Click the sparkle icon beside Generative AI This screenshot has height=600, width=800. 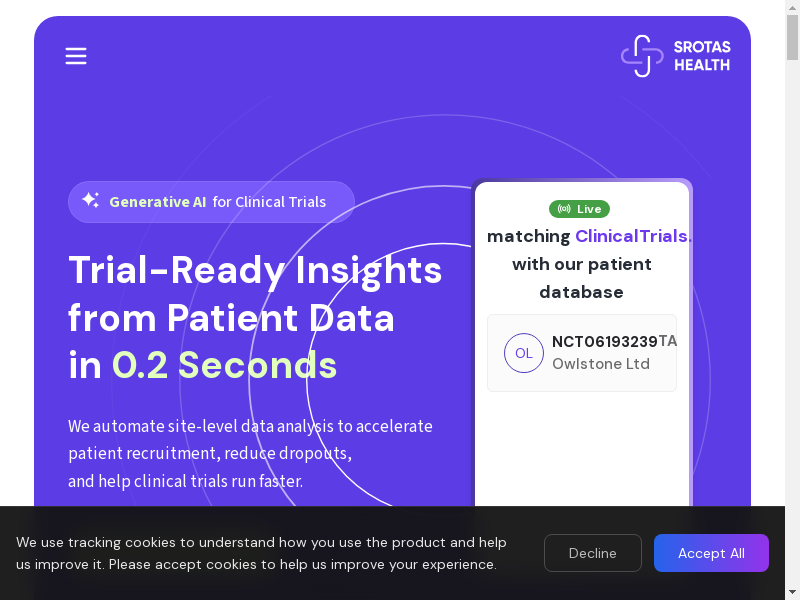coord(90,200)
